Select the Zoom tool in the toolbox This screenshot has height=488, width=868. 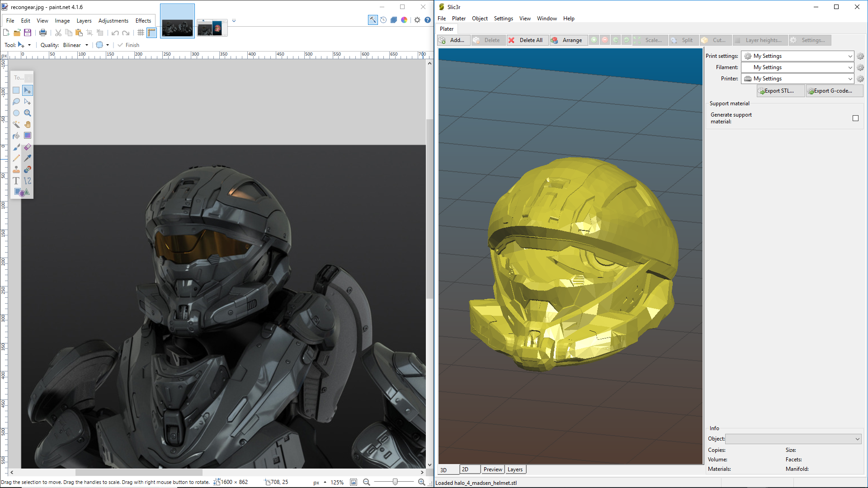pyautogui.click(x=28, y=113)
